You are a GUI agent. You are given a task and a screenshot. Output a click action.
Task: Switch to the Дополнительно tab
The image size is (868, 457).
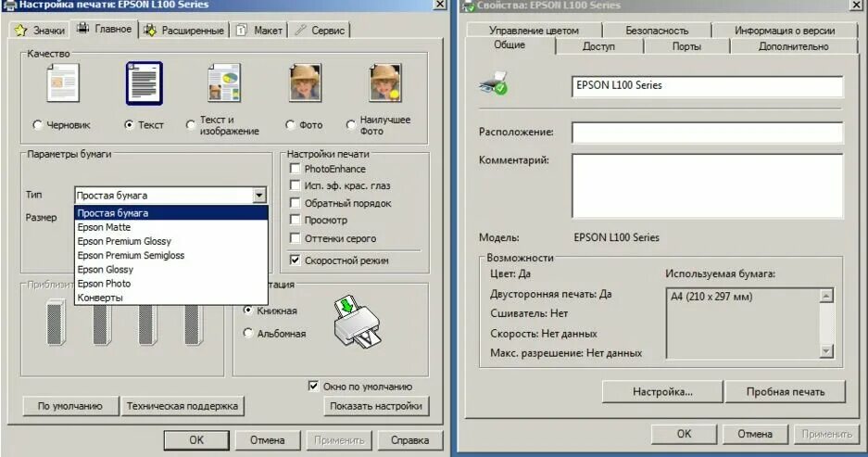pos(793,46)
